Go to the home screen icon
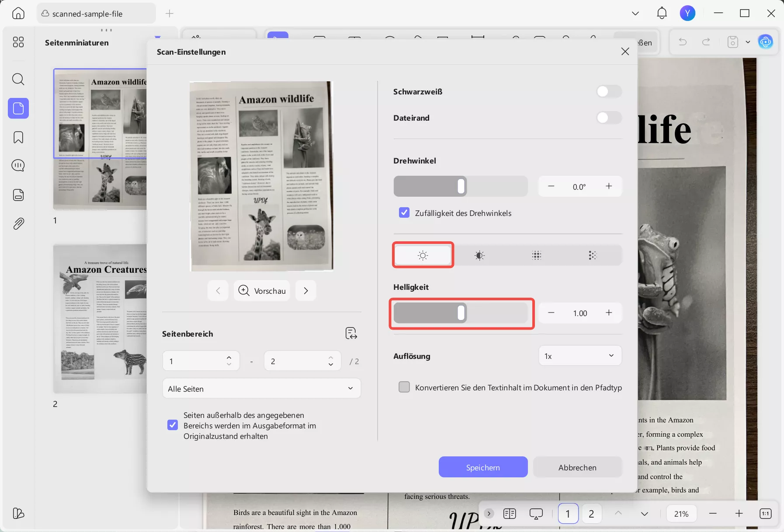The width and height of the screenshot is (784, 532). click(18, 14)
